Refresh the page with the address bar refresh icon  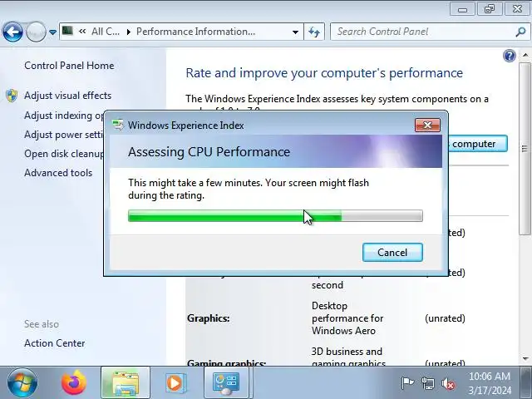(x=314, y=32)
